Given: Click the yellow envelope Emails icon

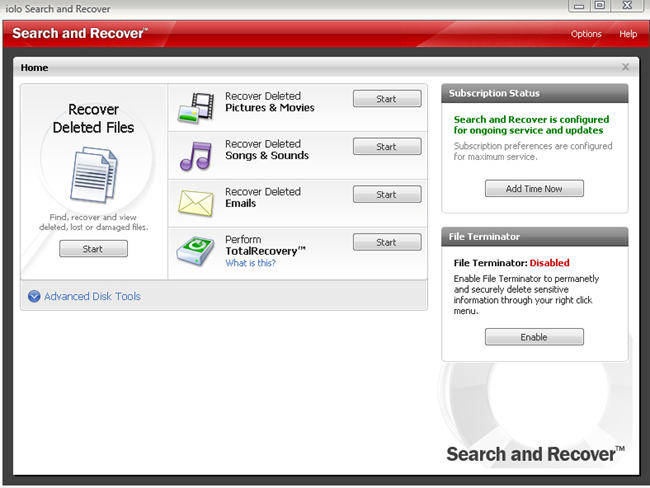Looking at the screenshot, I should coord(196,203).
